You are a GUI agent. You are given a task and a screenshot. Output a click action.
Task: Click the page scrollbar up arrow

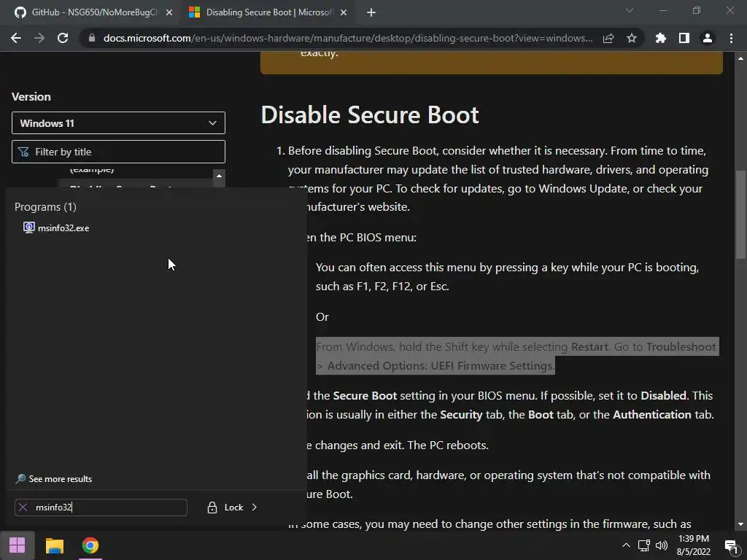click(740, 58)
